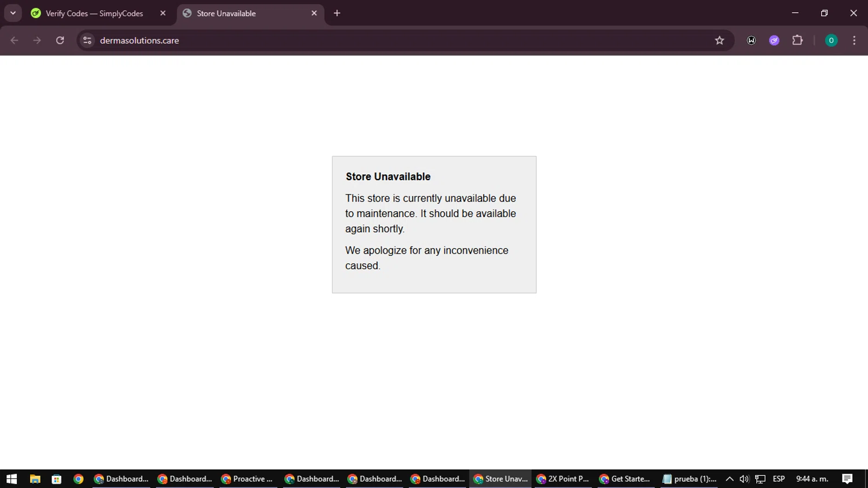This screenshot has width=868, height=488.
Task: Open the Windows Start menu
Action: click(x=12, y=479)
